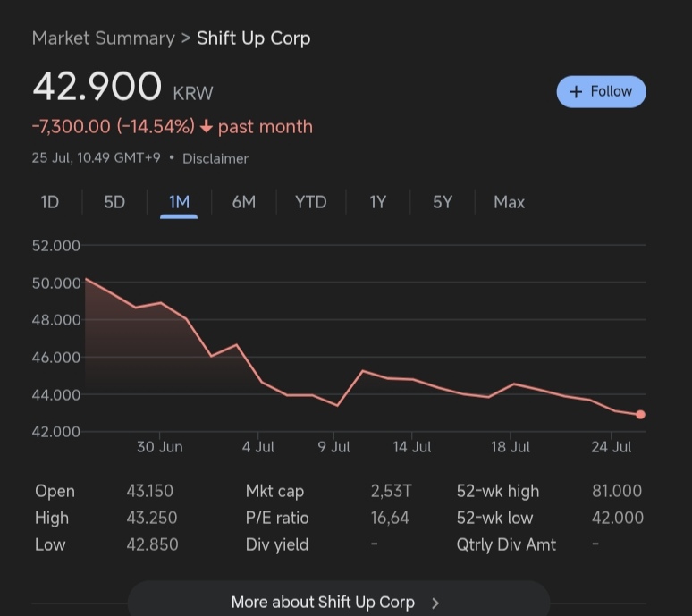Click the 52-wk high label

(x=498, y=491)
